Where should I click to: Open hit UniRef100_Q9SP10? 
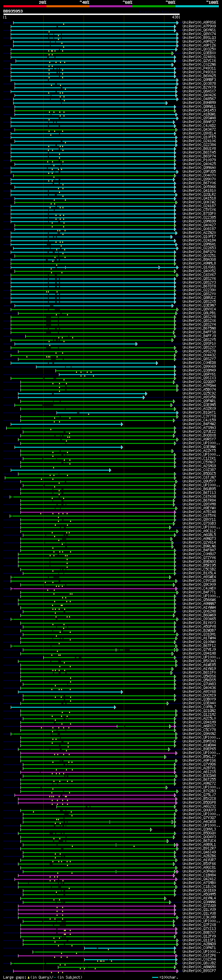tap(199, 344)
